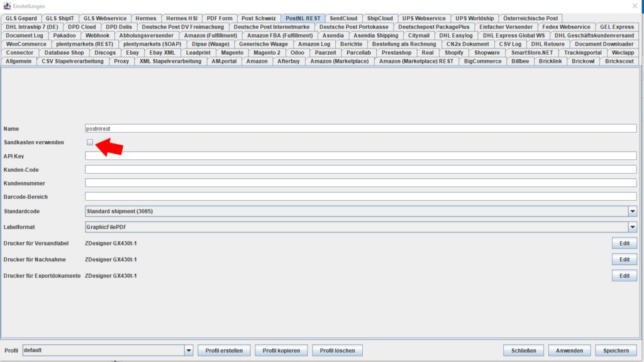644x362 pixels.
Task: Switch to the Ebay XML tab
Action: click(162, 53)
